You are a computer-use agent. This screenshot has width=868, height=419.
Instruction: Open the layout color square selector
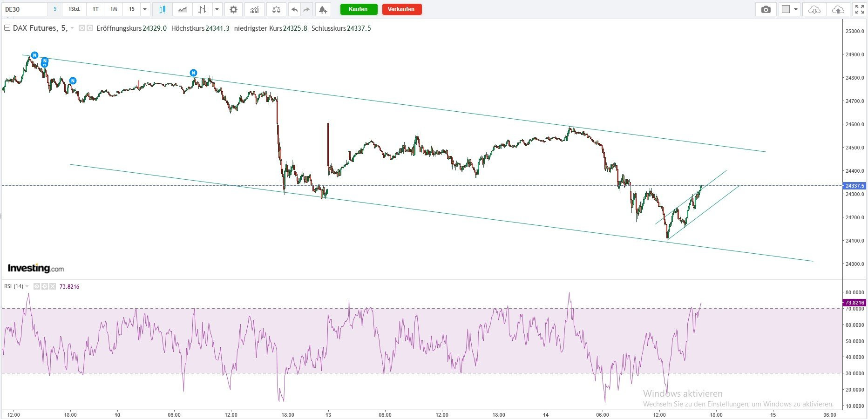786,9
